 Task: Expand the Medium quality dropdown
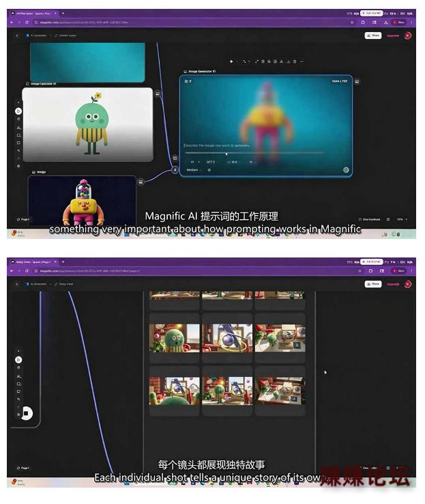194,170
